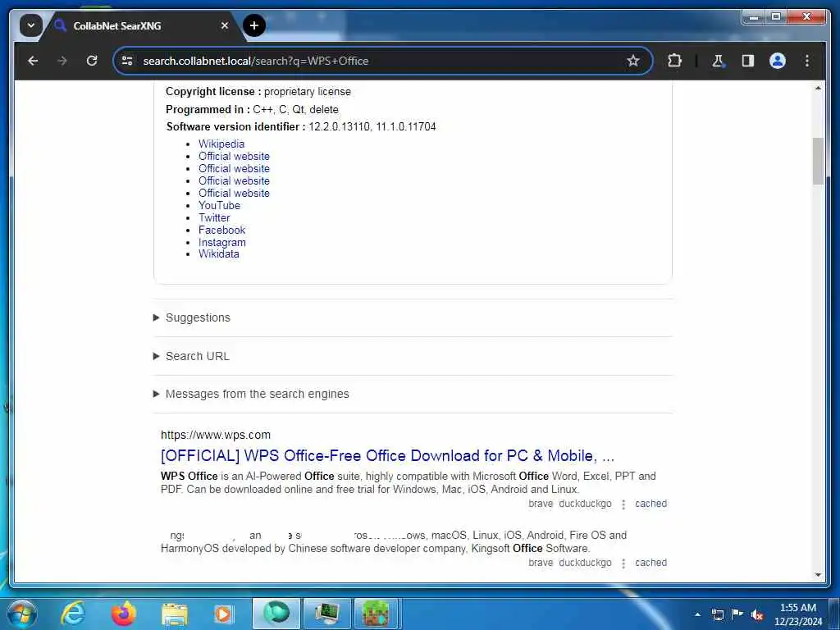This screenshot has width=840, height=630.
Task: Click the 'Programmed in' label text
Action: coord(208,109)
